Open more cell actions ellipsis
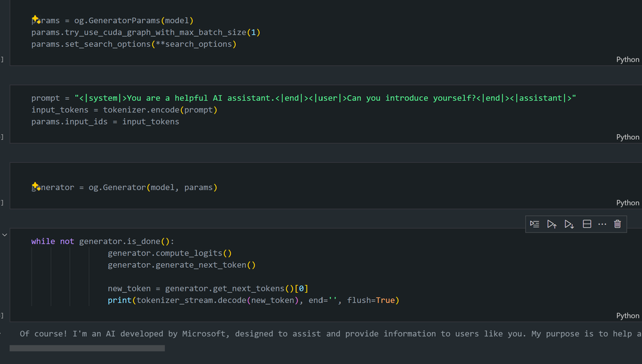 602,224
